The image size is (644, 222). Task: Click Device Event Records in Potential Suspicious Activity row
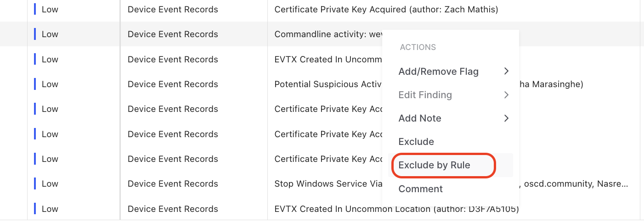click(173, 84)
